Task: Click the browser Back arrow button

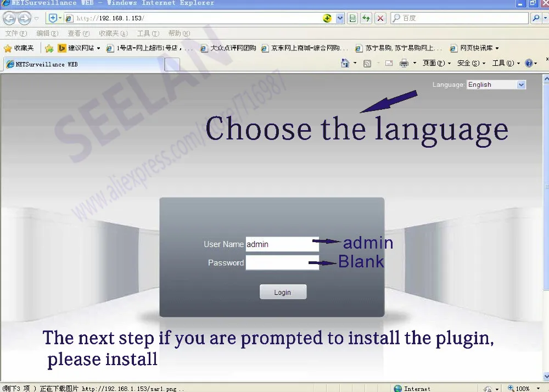Action: (10, 18)
